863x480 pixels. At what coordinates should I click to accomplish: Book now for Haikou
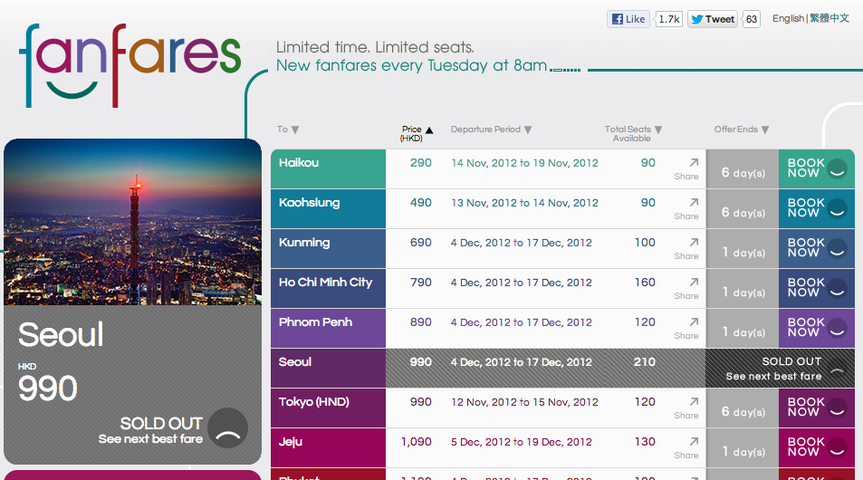[x=817, y=168]
